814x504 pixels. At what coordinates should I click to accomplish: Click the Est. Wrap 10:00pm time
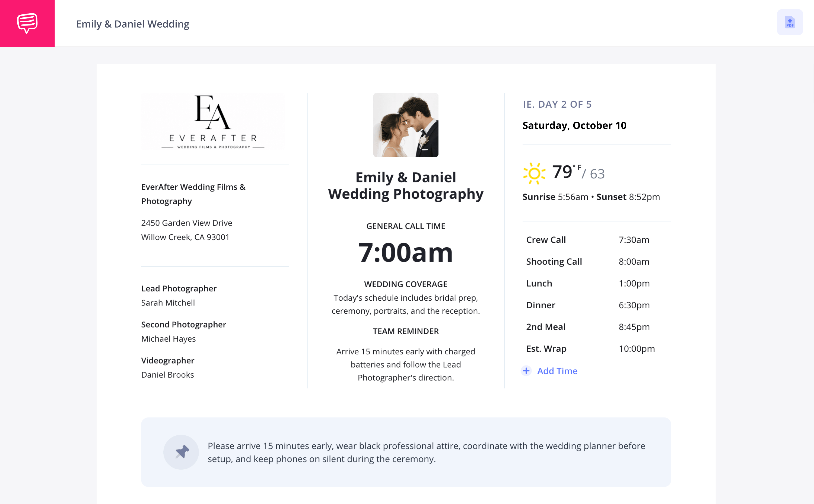tap(637, 349)
